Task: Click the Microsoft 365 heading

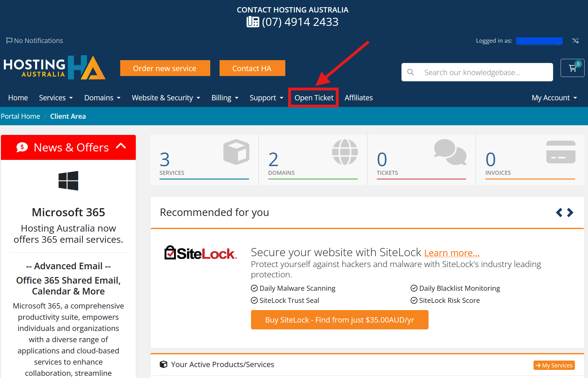Action: click(x=69, y=212)
